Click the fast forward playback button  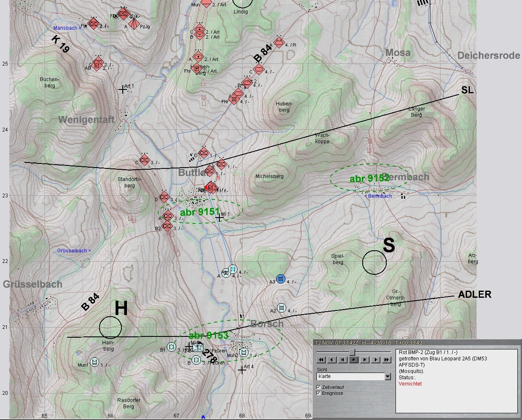(387, 360)
